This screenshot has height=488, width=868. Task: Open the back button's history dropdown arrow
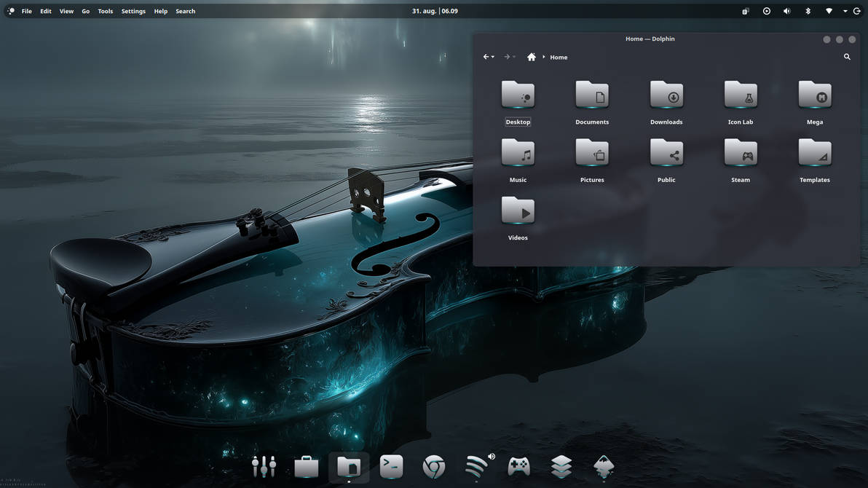coord(492,56)
